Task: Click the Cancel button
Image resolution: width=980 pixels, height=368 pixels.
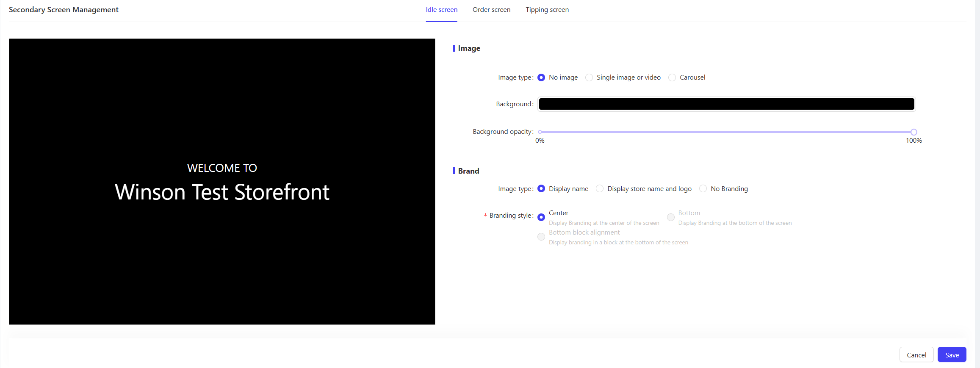Action: [916, 355]
